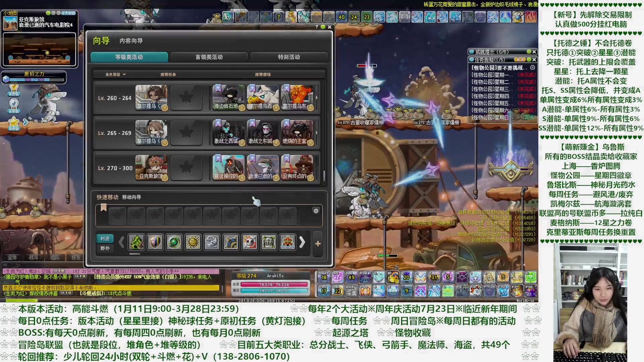Select 亚克斯旅馆 recommended quest thumbnail
Screen dimensions: 644x362
151,168
